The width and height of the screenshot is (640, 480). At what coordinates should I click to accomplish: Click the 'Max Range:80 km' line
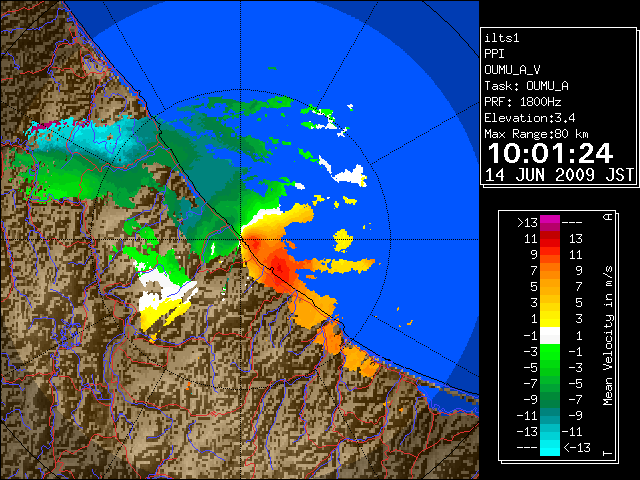click(536, 134)
